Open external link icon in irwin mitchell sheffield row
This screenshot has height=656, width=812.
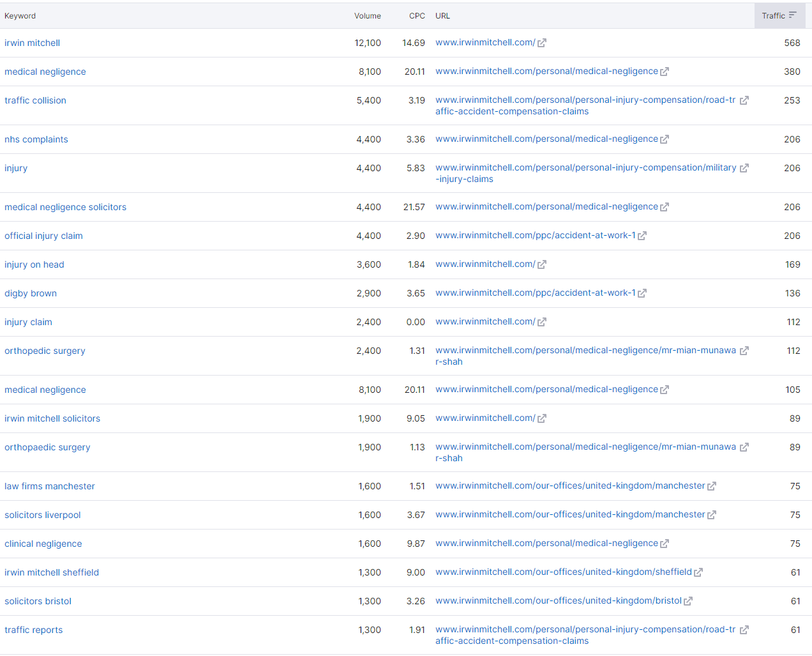point(698,572)
